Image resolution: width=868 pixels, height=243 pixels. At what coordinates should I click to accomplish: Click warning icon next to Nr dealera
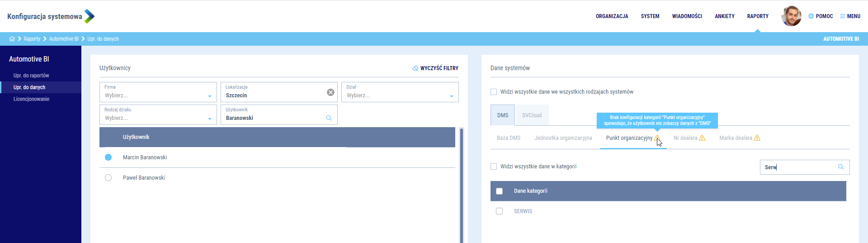(702, 138)
